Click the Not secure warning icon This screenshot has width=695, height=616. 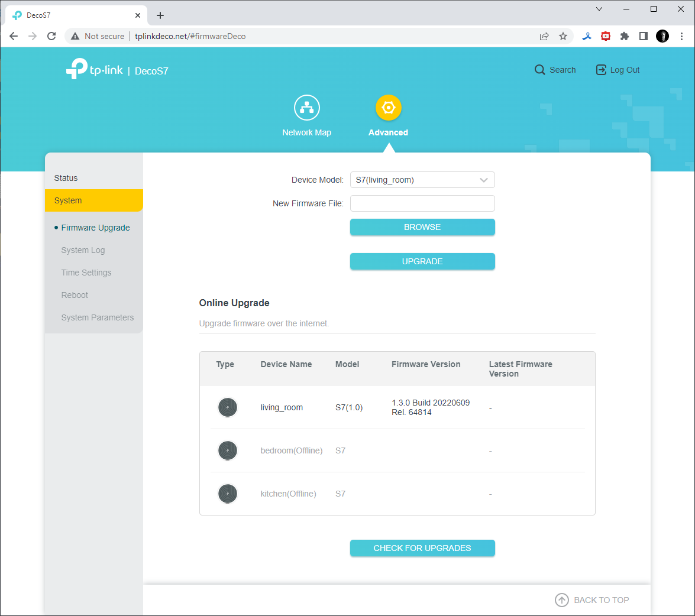75,36
